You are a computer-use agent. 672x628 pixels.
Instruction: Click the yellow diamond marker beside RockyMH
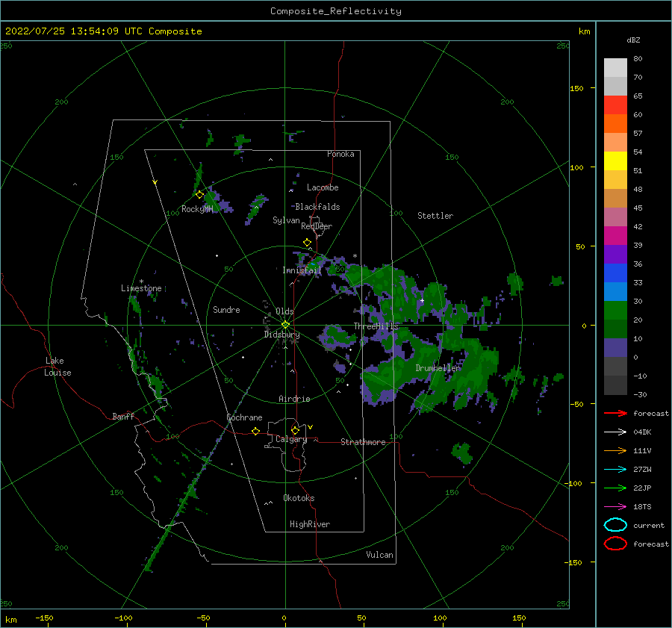199,195
